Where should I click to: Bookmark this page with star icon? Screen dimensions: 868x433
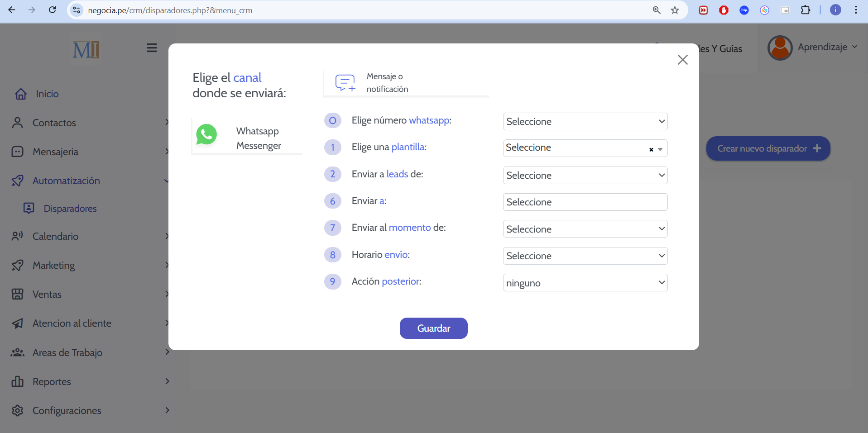pyautogui.click(x=675, y=10)
